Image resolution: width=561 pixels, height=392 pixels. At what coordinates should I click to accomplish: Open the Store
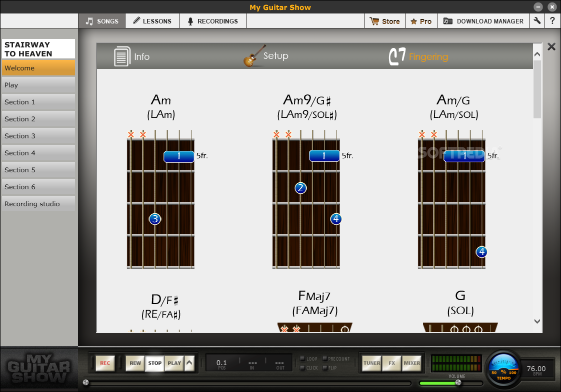click(384, 21)
